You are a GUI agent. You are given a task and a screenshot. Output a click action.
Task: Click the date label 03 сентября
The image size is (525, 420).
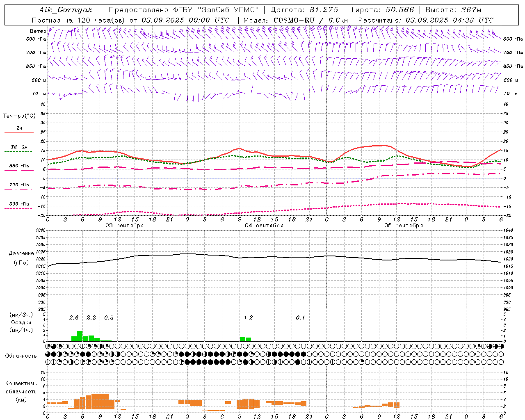pos(125,225)
